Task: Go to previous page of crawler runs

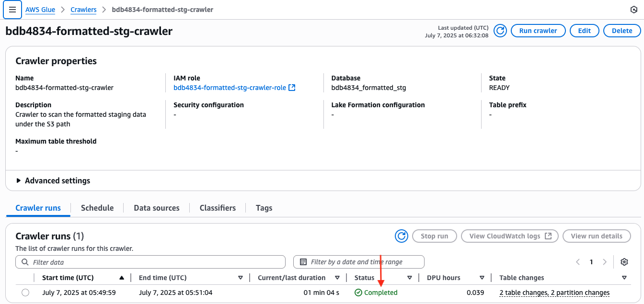Action: pos(578,262)
